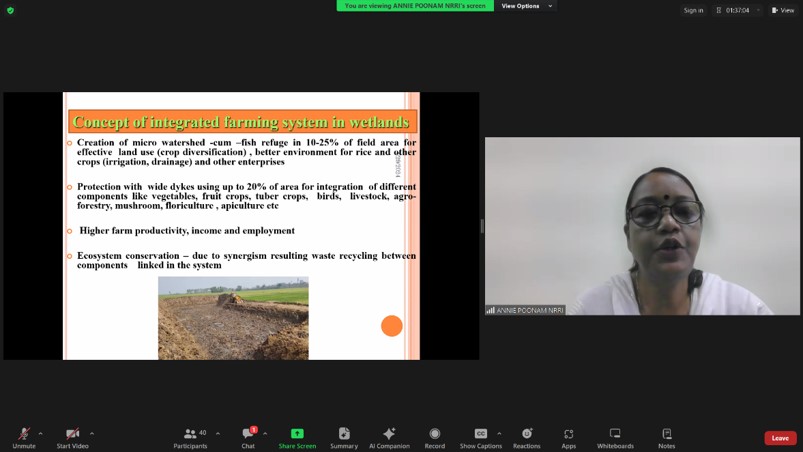Open the meeting Summary
The image size is (803, 452).
pyautogui.click(x=344, y=436)
